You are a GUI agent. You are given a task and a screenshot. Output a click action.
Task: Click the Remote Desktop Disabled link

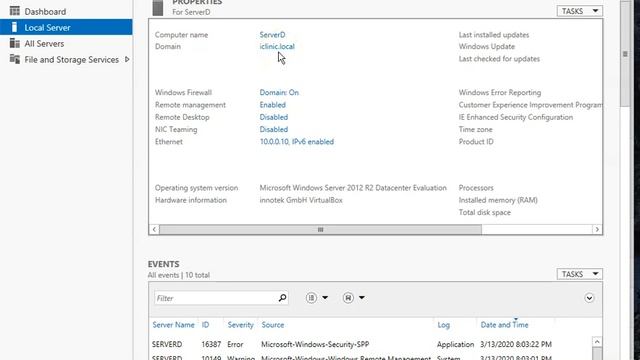[x=273, y=117]
